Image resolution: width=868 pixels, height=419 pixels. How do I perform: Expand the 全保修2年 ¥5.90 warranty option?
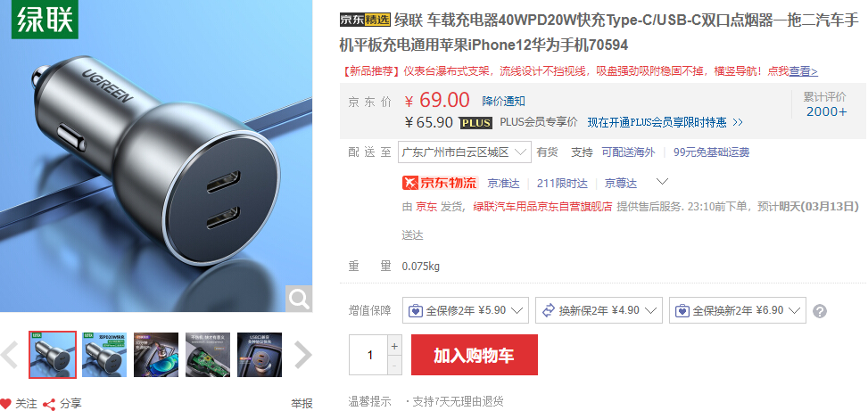point(466,310)
